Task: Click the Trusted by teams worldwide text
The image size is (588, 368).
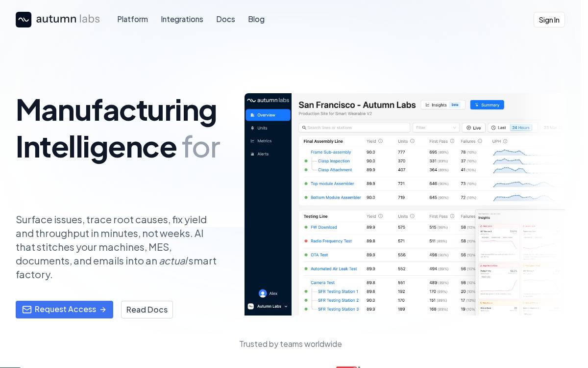Action: [291, 344]
